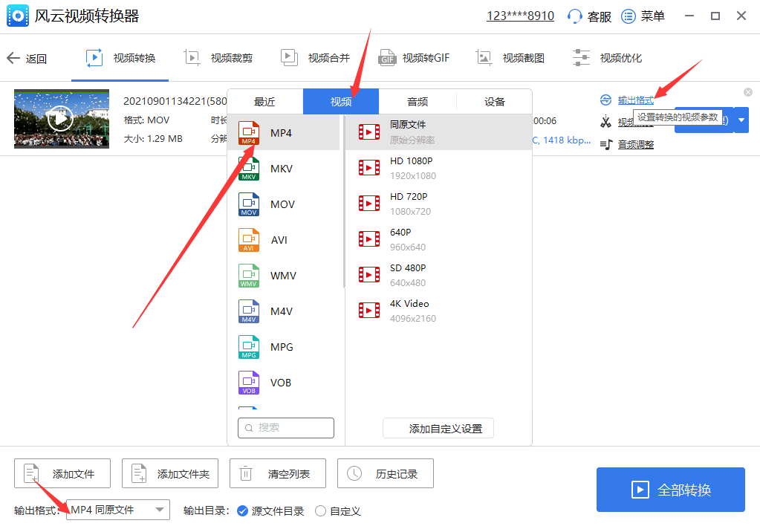The height and width of the screenshot is (532, 760).
Task: Select 同原文件 resolution film icon
Action: pos(368,132)
